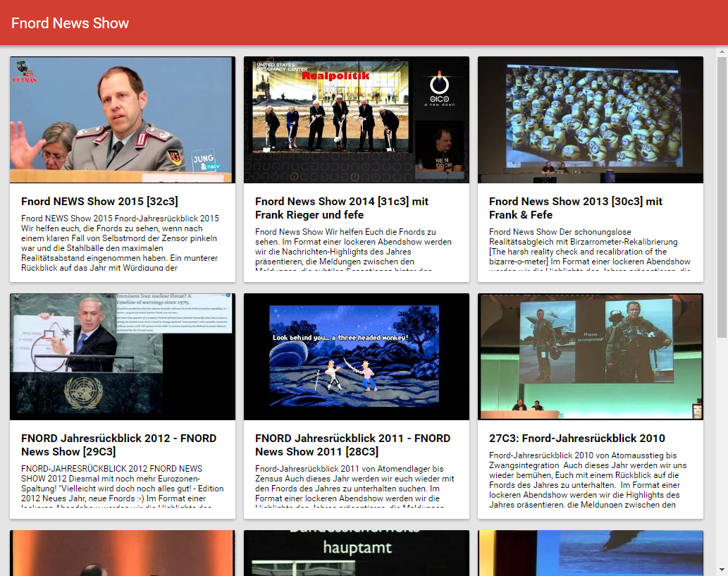This screenshot has width=728, height=576.
Task: Open the FNORD Jahresrückblick 2012 thumbnail
Action: tap(123, 357)
